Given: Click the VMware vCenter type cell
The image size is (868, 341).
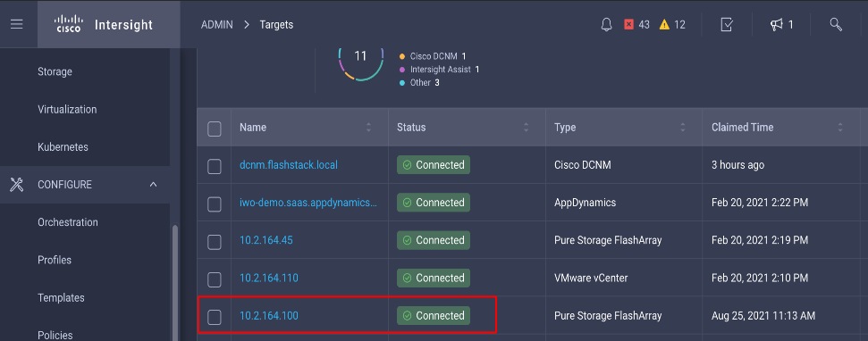Looking at the screenshot, I should click(591, 278).
